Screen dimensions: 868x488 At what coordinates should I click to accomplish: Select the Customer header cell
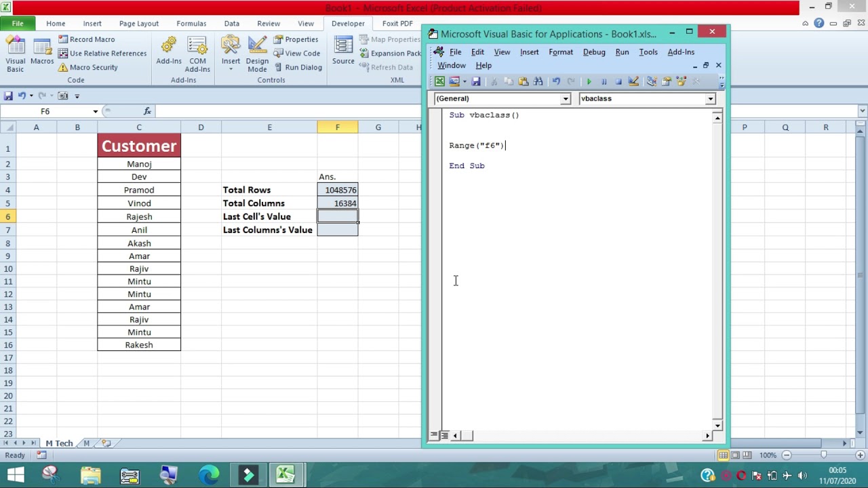click(x=139, y=146)
